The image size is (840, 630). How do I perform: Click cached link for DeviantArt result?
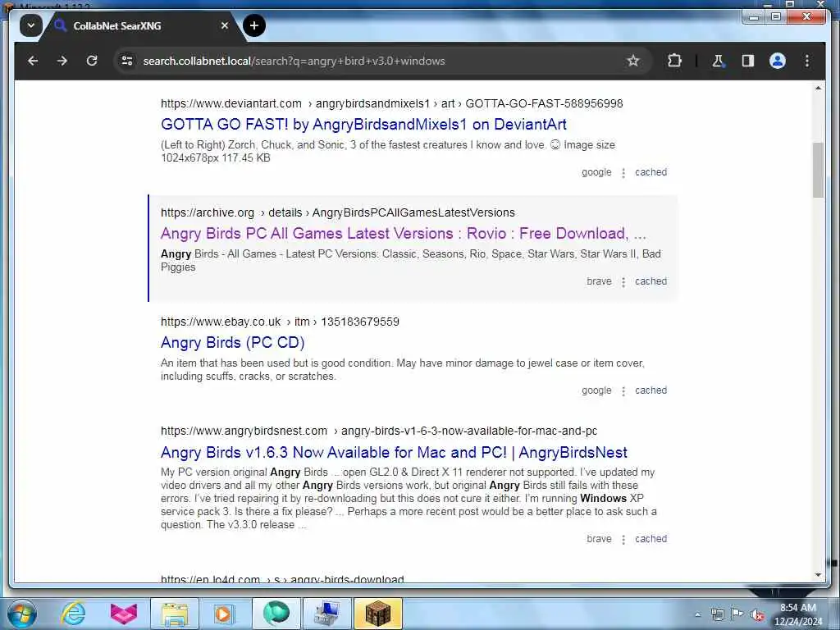click(x=651, y=172)
